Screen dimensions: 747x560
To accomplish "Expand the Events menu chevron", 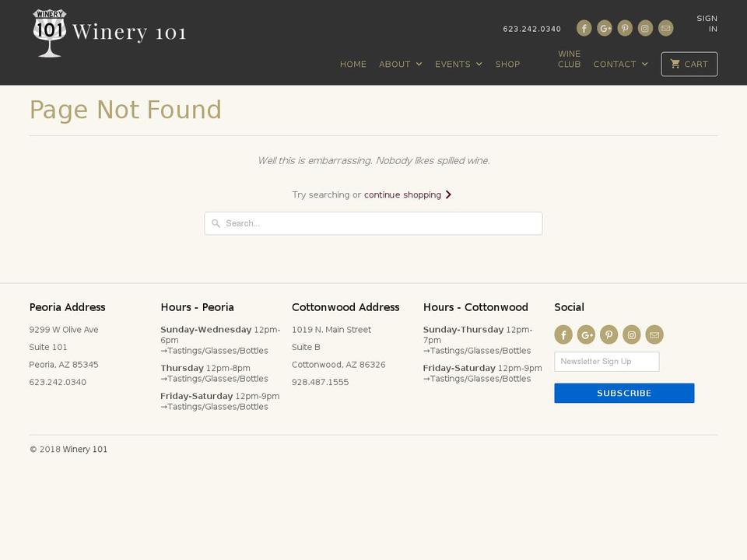I will coord(479,65).
